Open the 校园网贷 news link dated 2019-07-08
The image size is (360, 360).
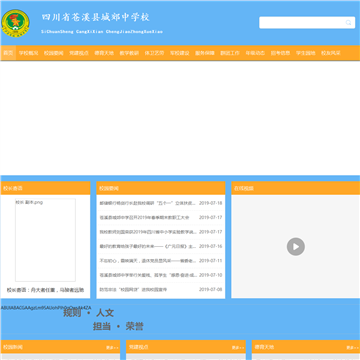(133, 290)
